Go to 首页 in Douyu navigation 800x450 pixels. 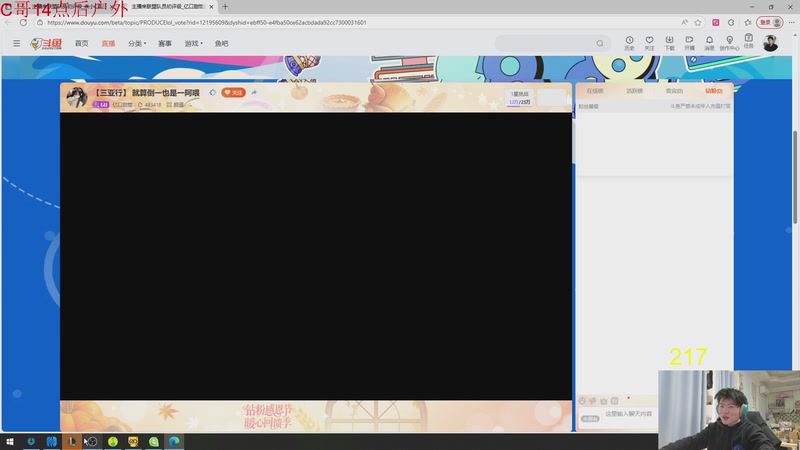click(82, 43)
